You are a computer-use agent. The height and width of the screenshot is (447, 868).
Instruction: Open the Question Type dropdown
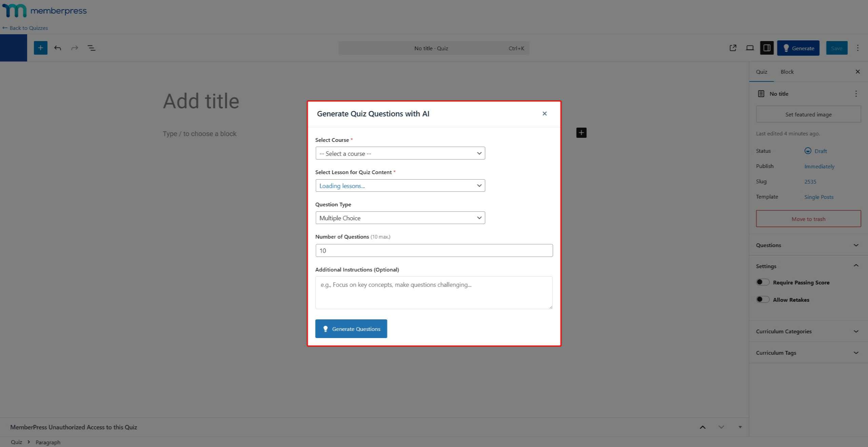pyautogui.click(x=400, y=218)
